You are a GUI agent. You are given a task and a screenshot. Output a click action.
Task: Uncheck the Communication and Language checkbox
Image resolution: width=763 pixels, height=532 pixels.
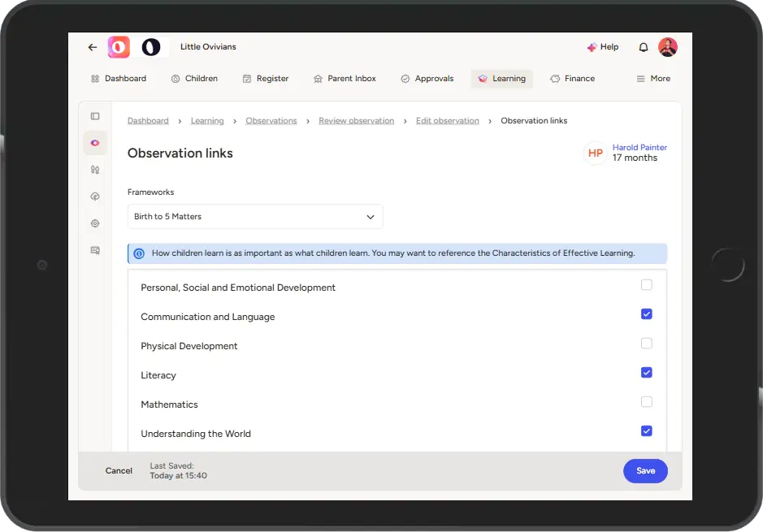pos(646,314)
